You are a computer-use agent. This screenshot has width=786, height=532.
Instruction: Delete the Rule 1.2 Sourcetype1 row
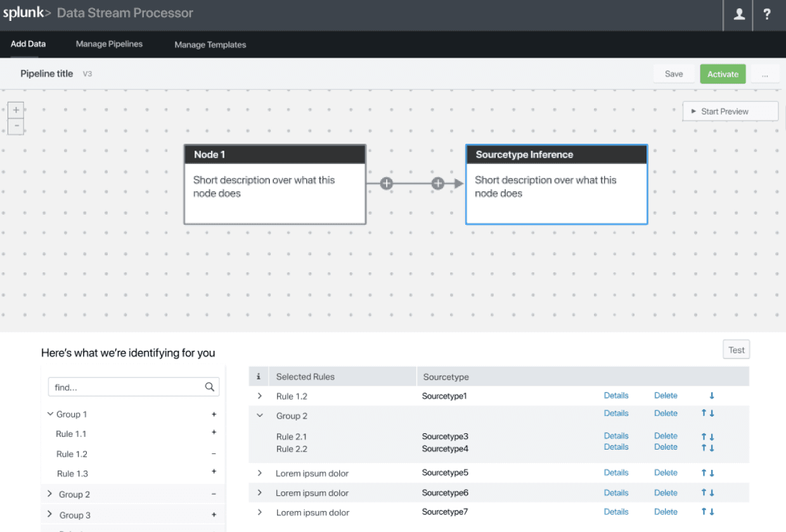[x=666, y=395]
